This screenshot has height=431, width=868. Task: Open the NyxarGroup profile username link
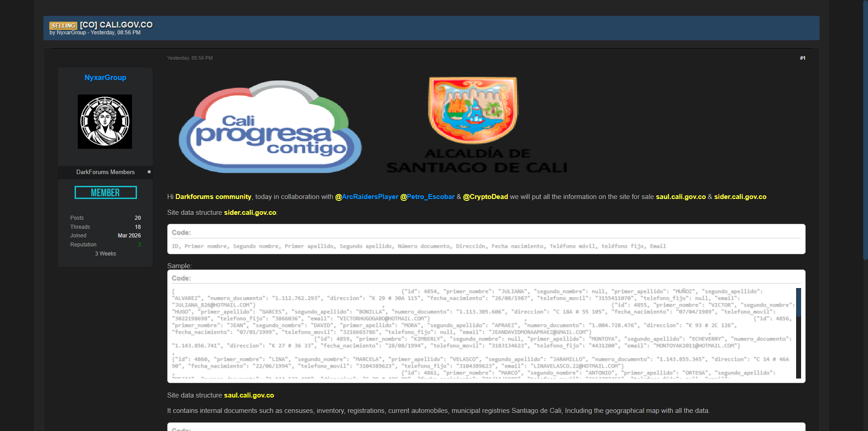(105, 77)
